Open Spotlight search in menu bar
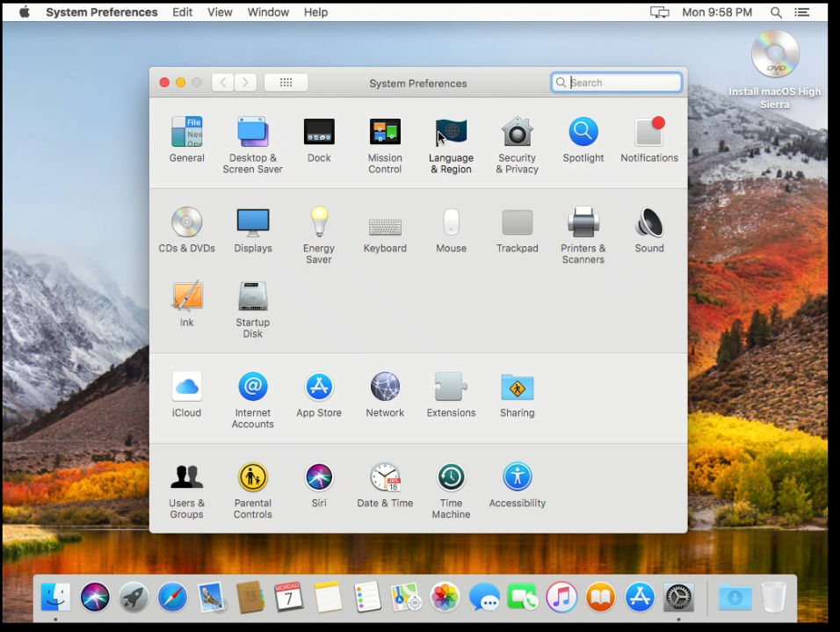840x632 pixels. pos(776,11)
